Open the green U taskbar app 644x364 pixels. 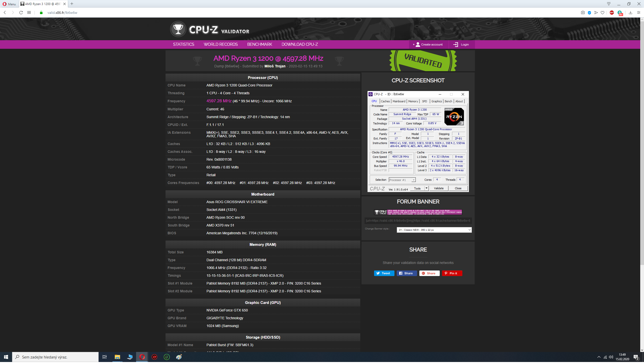click(167, 357)
